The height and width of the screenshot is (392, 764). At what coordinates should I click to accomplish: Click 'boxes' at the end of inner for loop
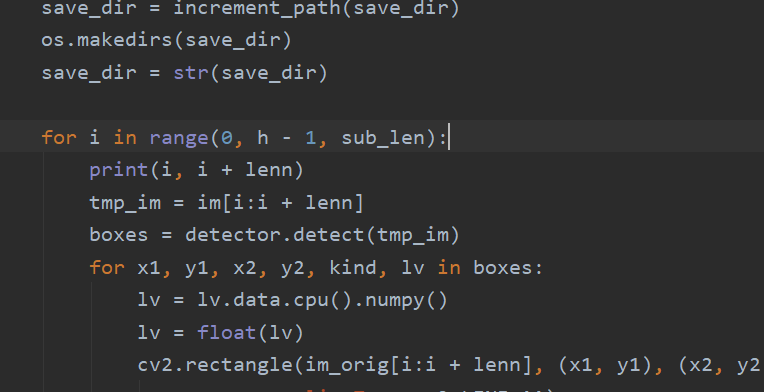[x=503, y=268]
